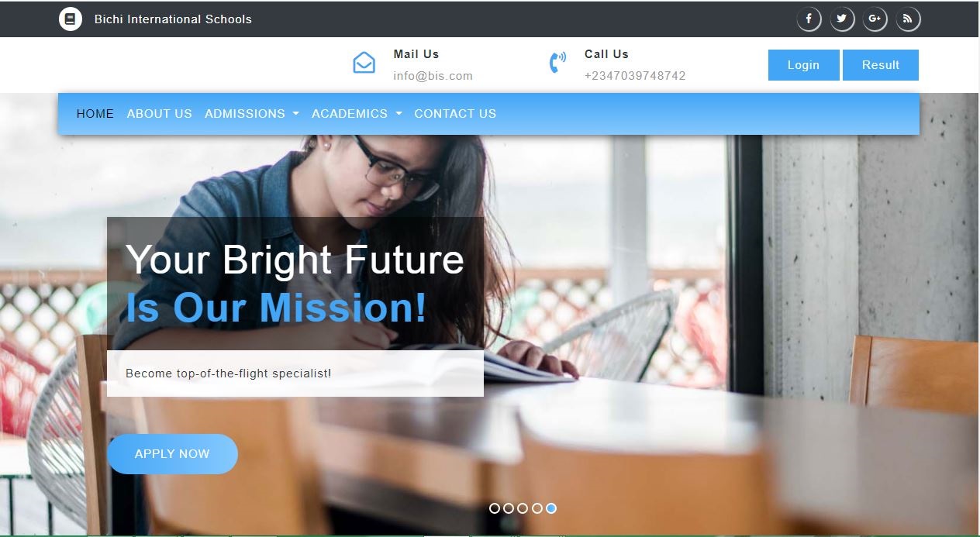Click the Mail Us envelope icon
Screen dimensions: 980x537
(x=364, y=63)
